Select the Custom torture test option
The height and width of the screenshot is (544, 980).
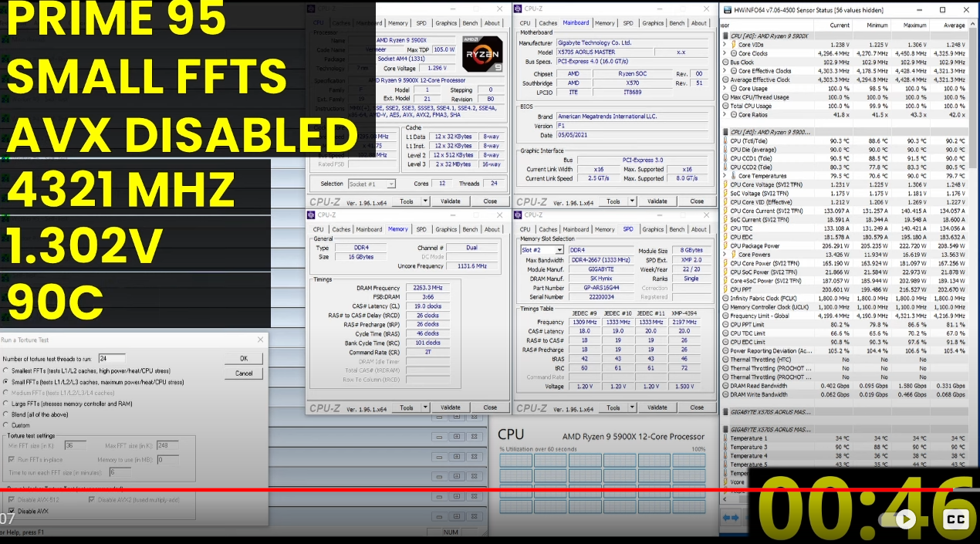[6, 425]
